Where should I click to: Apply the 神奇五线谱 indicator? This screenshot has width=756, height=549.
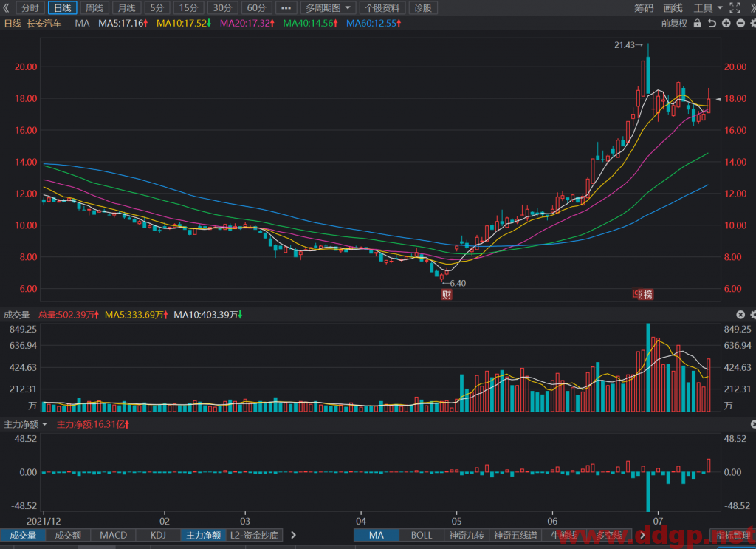click(x=515, y=535)
